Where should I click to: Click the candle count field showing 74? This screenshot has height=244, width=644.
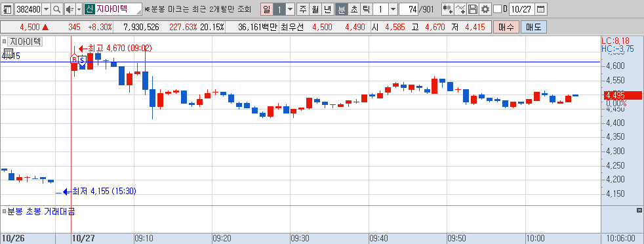409,9
